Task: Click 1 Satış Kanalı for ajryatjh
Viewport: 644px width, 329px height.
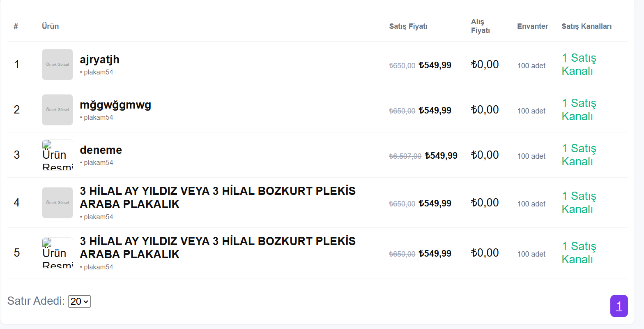Action: [579, 65]
